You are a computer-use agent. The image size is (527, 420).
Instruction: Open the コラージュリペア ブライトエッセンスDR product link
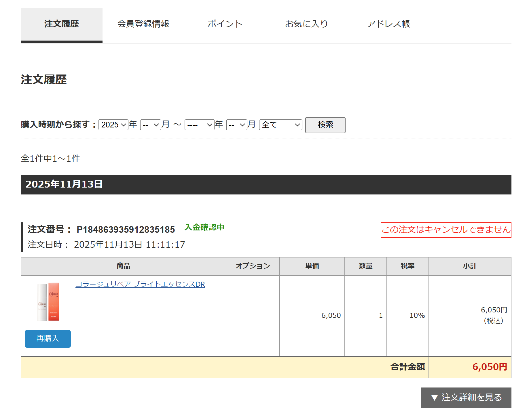pos(140,284)
